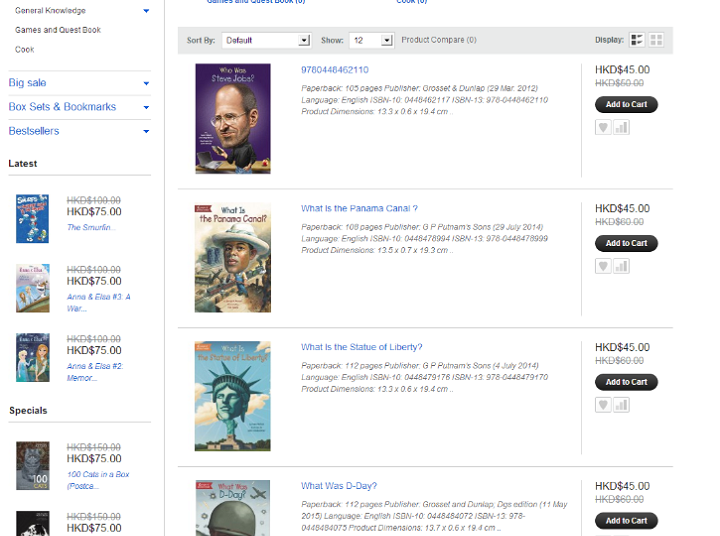Open the 9780448462110 product title
The image size is (720, 536).
pos(335,70)
